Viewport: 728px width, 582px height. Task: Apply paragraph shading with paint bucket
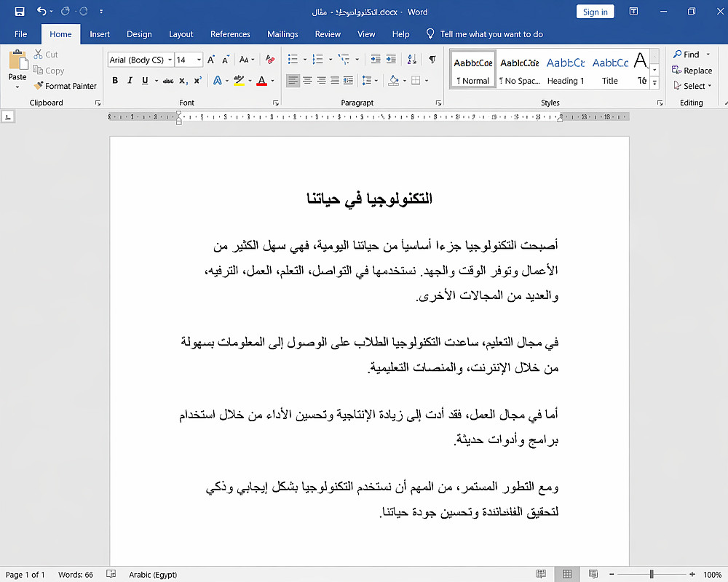click(394, 81)
